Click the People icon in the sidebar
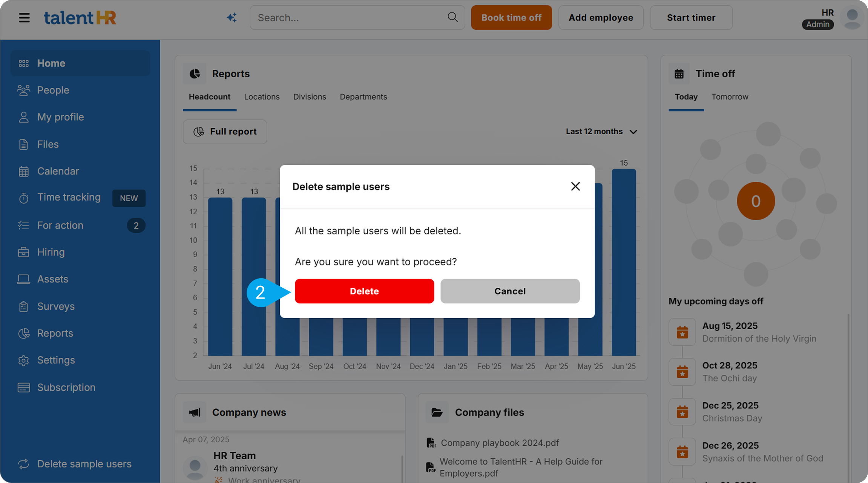This screenshot has width=868, height=483. coord(23,90)
